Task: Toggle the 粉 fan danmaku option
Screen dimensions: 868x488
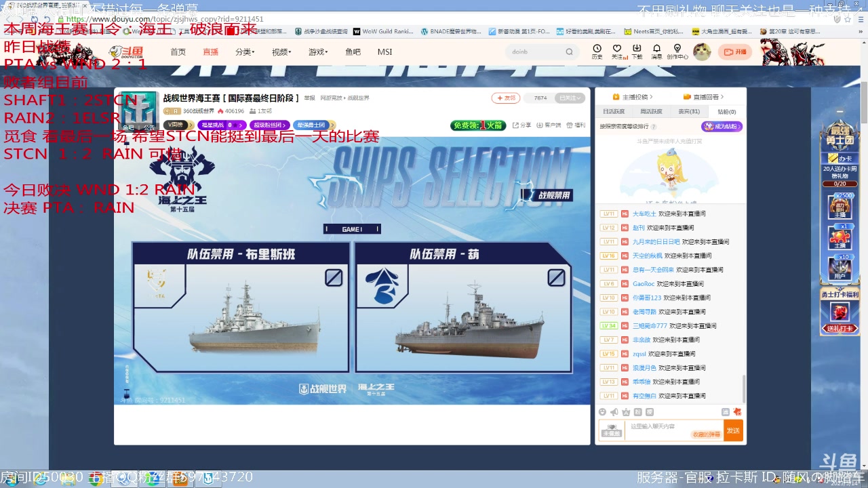Action: click(638, 412)
